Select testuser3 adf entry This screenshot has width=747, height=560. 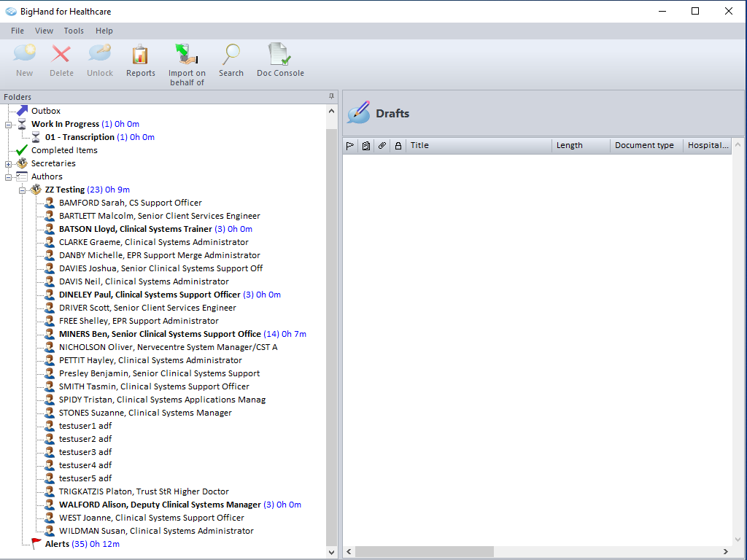pyautogui.click(x=85, y=452)
